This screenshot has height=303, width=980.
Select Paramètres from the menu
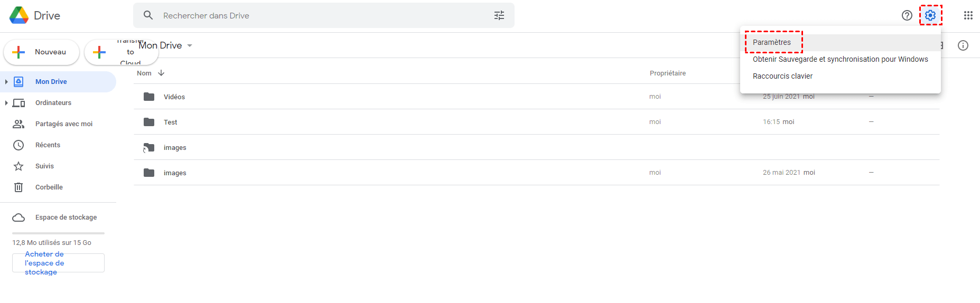(772, 42)
